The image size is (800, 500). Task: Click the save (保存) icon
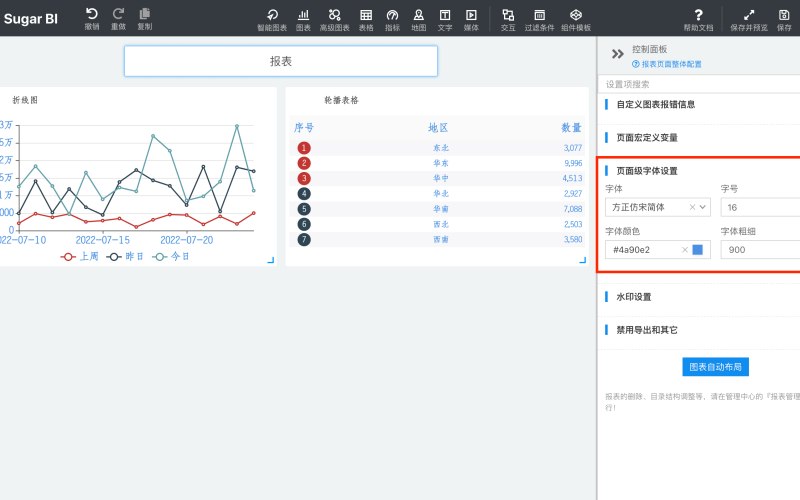784,20
